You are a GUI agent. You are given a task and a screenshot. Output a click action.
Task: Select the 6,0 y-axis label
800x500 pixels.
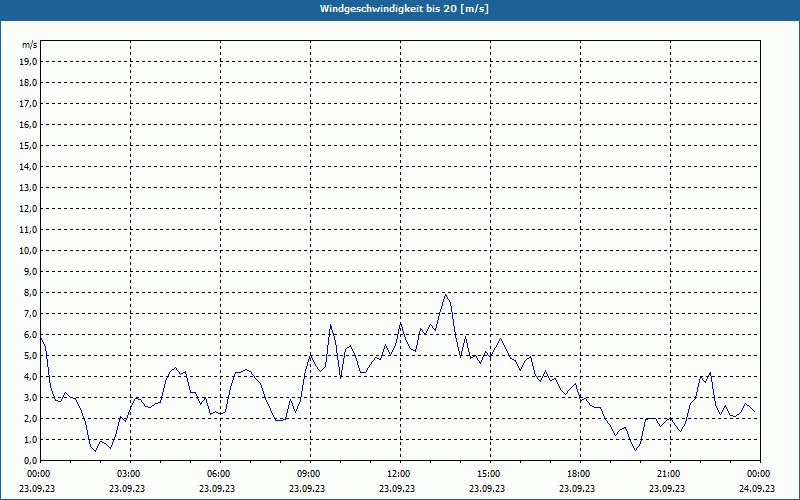point(30,335)
